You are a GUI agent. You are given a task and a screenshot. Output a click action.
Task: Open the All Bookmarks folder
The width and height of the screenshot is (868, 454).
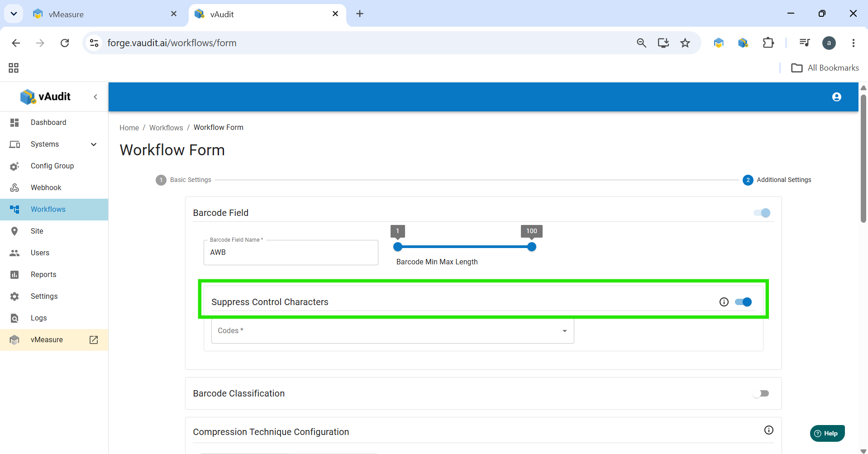(825, 68)
